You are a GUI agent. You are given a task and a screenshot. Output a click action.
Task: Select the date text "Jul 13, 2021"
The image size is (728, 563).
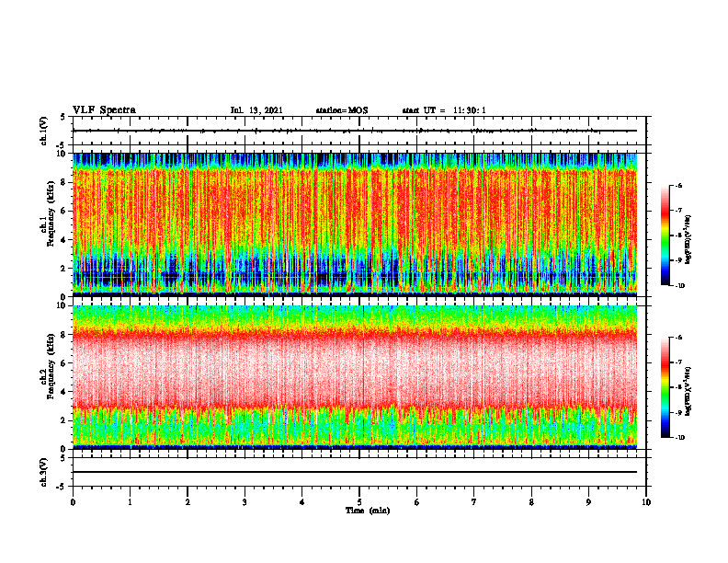point(256,110)
